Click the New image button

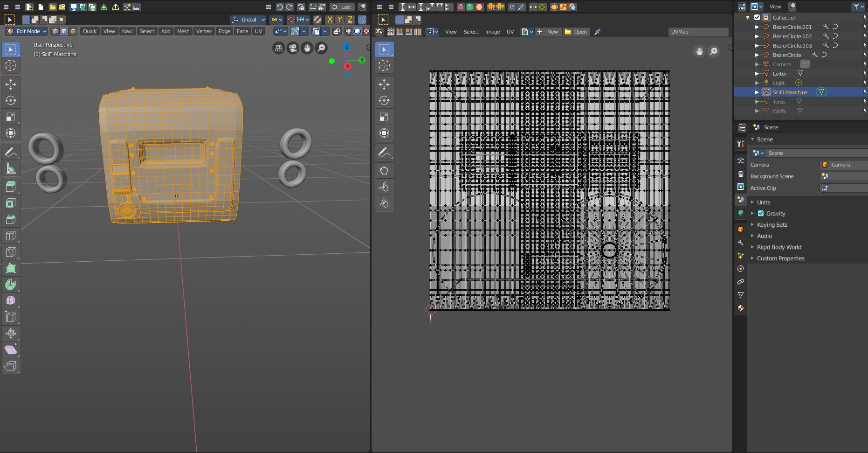coord(548,32)
